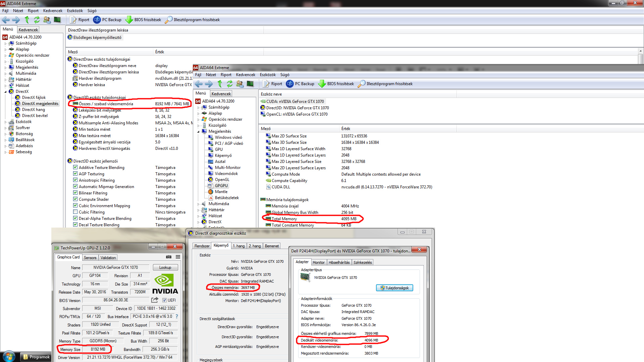Click the Forward arrow in main AIDA64 toolbar
Image resolution: width=644 pixels, height=362 pixels.
(x=16, y=20)
